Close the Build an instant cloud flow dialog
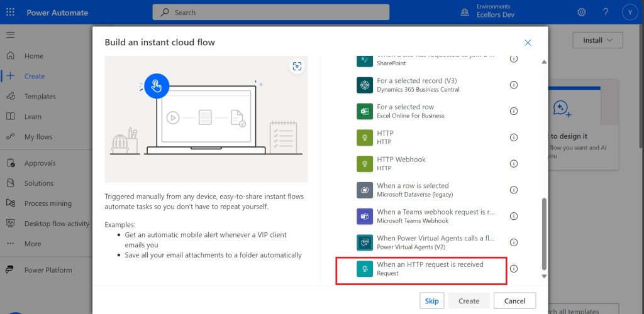 [528, 43]
